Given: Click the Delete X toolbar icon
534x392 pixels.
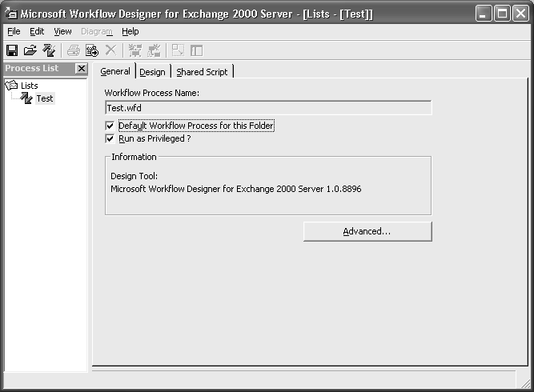Looking at the screenshot, I should point(110,50).
